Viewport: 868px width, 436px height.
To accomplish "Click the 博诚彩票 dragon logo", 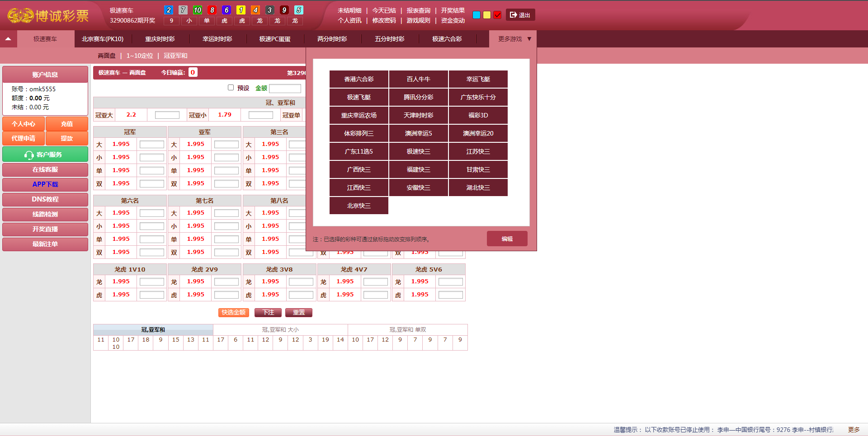I will point(47,15).
